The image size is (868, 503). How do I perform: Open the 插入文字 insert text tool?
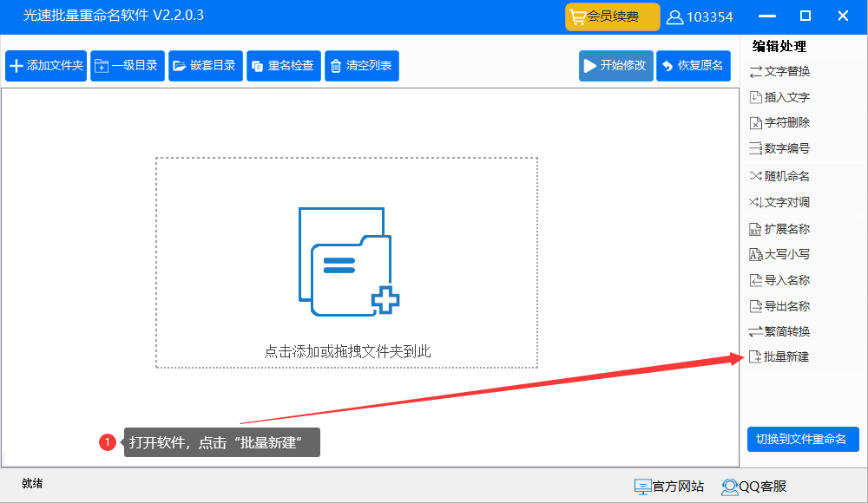(x=779, y=97)
